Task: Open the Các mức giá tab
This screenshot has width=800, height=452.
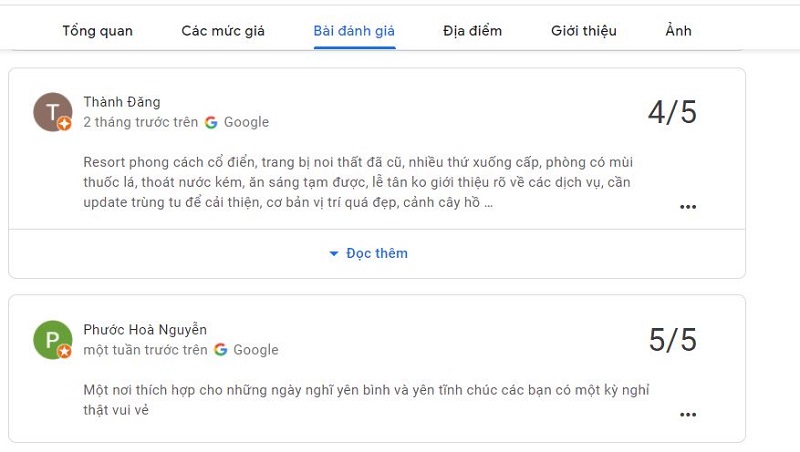Action: point(223,31)
